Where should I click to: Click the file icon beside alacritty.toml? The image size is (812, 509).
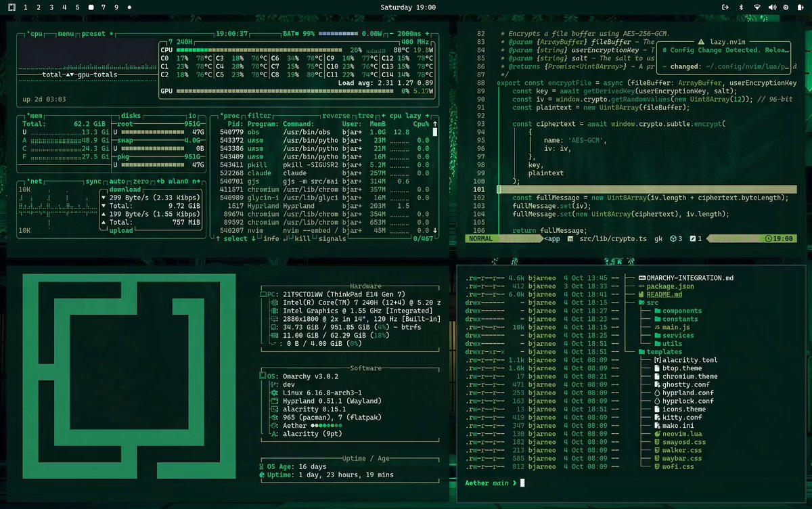[657, 360]
